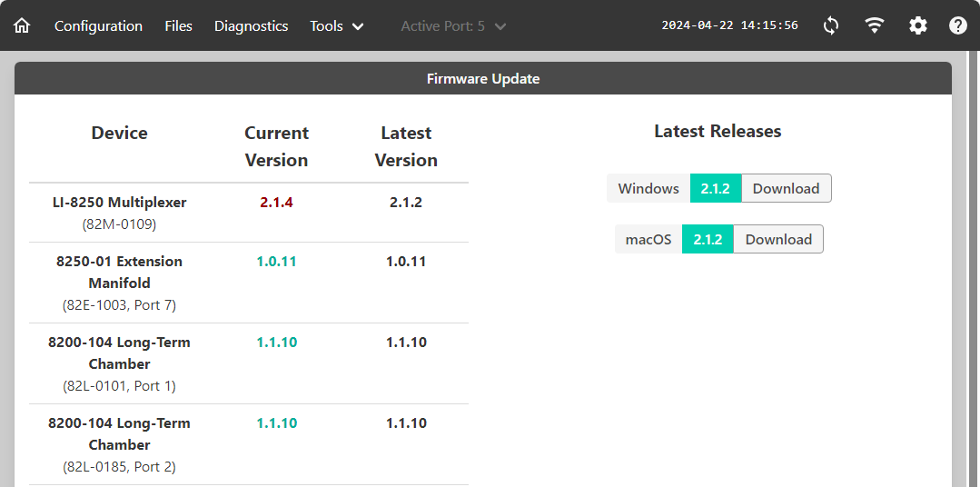Download the macOS 2.1.2 release
Image resolution: width=980 pixels, height=487 pixels.
pyautogui.click(x=778, y=240)
